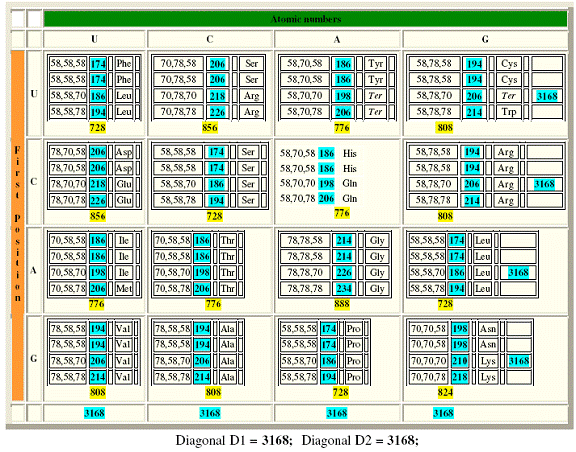Select the "78,70,70" cell
Image resolution: width=576 pixels, height=452 pixels.
coord(68,184)
